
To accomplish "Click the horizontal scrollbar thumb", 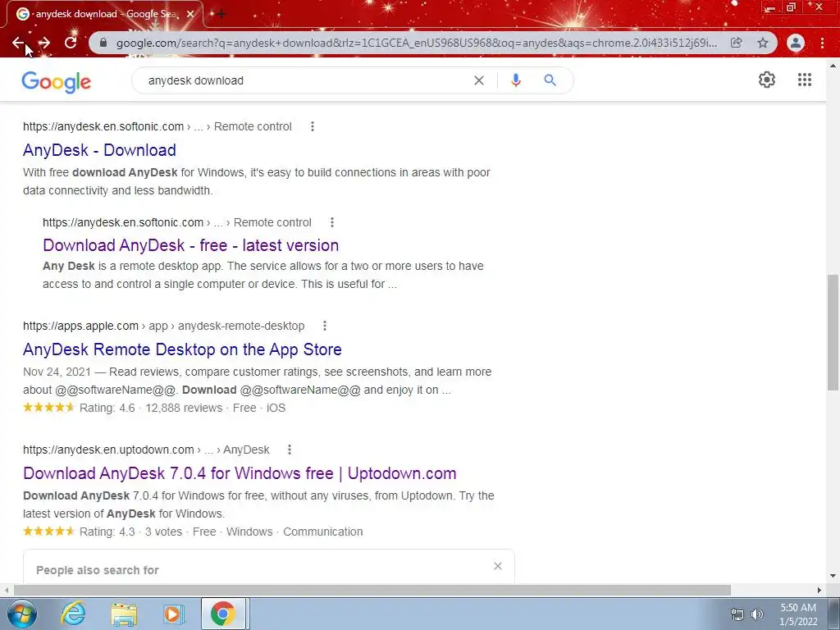I will click(372, 590).
